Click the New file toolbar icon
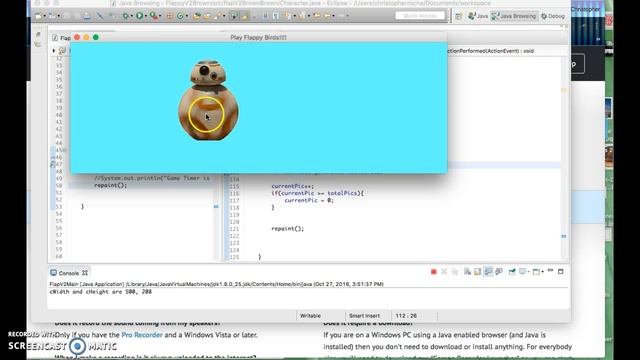This screenshot has width=640, height=360. click(x=39, y=16)
